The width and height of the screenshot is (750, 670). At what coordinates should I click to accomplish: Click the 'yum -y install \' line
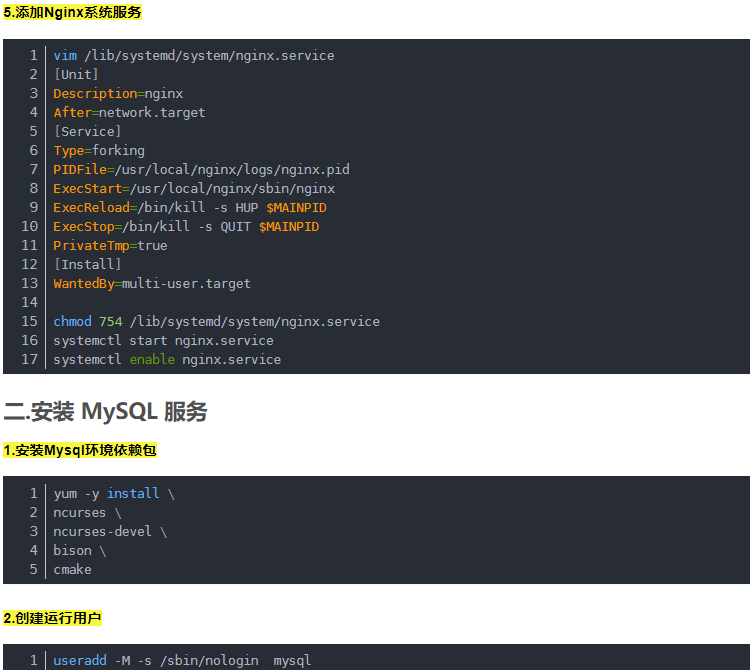click(114, 494)
